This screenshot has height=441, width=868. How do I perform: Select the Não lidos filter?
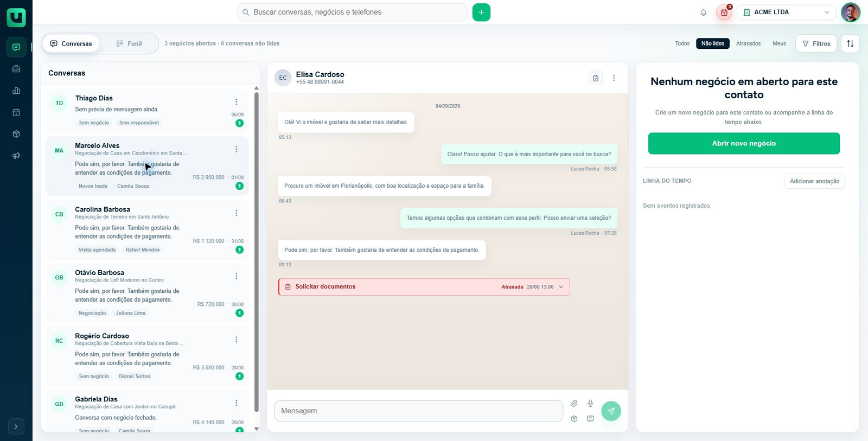tap(713, 43)
